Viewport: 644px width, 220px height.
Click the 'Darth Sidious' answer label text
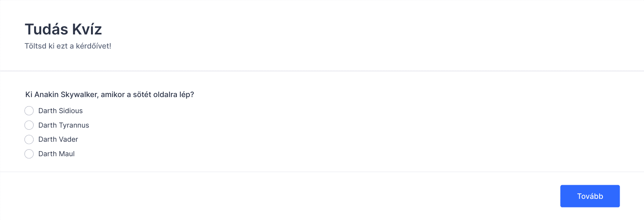pyautogui.click(x=60, y=111)
